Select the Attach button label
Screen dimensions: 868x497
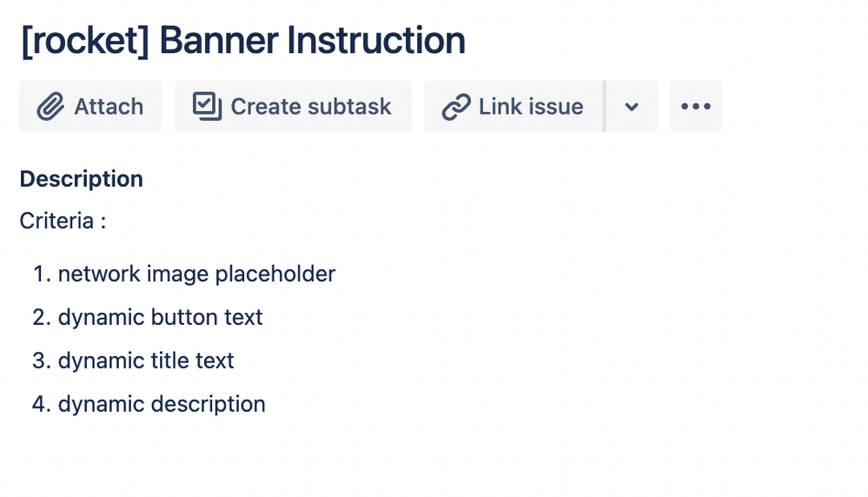[x=109, y=106]
